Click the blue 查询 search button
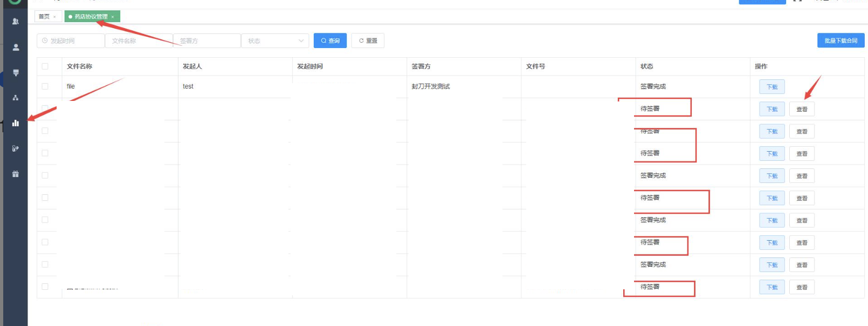The height and width of the screenshot is (326, 868). point(330,41)
